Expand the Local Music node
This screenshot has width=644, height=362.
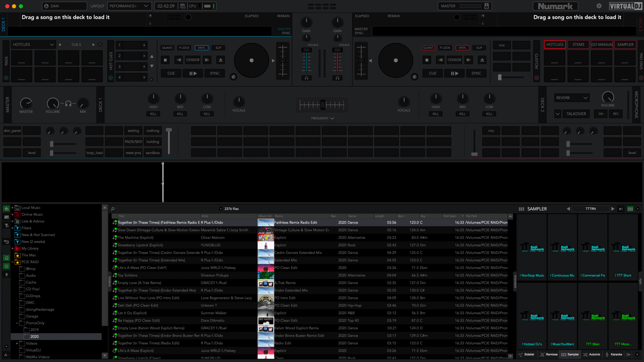coord(12,208)
